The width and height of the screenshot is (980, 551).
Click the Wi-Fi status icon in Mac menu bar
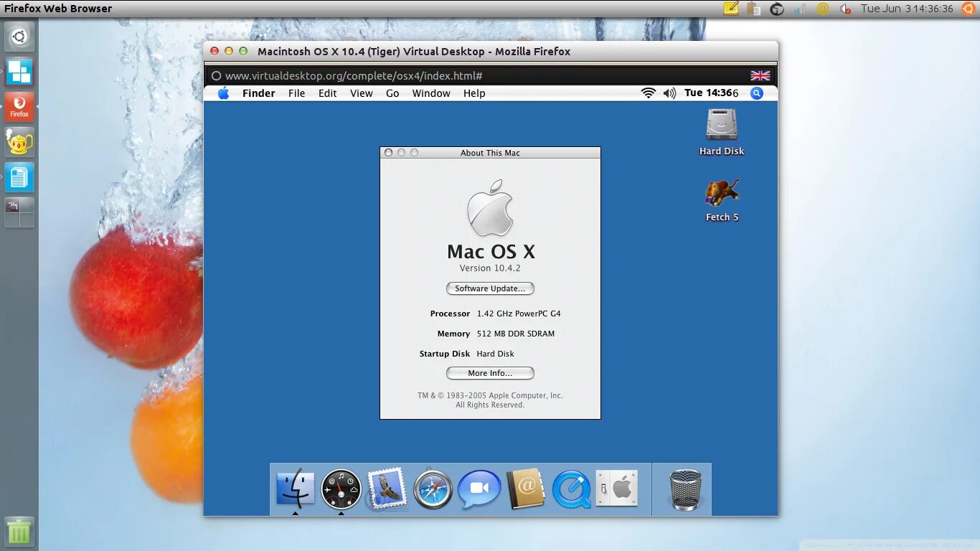tap(649, 93)
